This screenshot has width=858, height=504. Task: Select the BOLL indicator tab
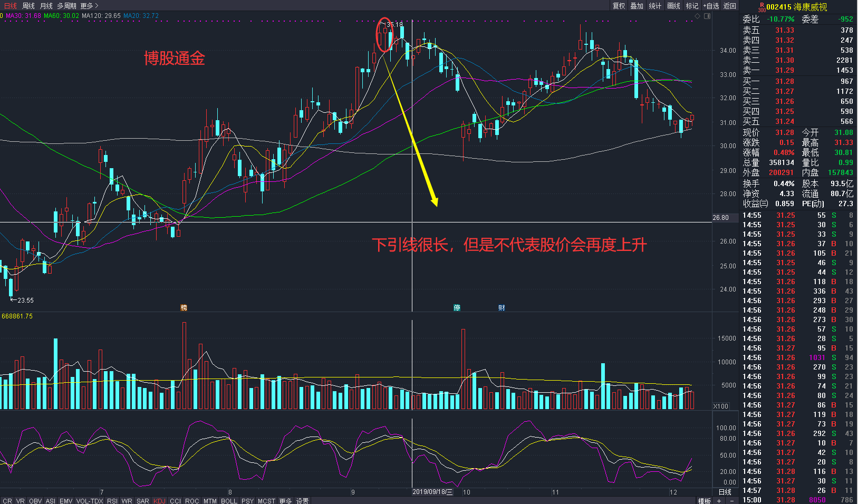pyautogui.click(x=229, y=501)
